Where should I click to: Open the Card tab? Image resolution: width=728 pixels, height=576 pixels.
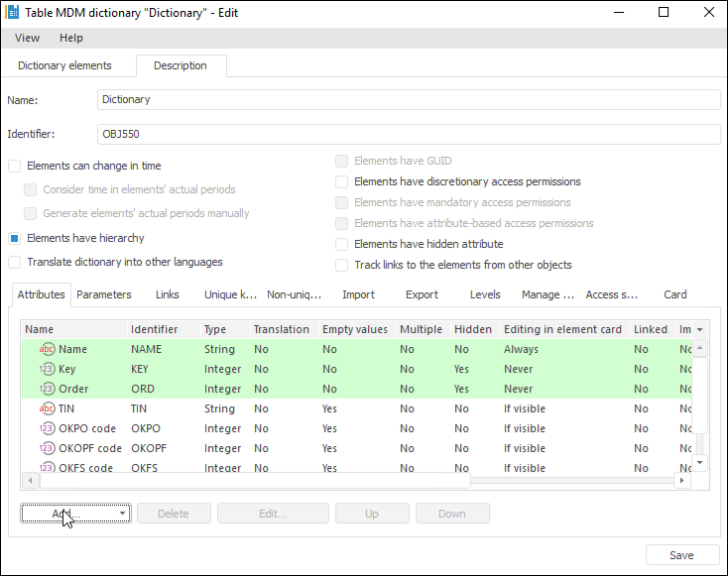coord(675,294)
